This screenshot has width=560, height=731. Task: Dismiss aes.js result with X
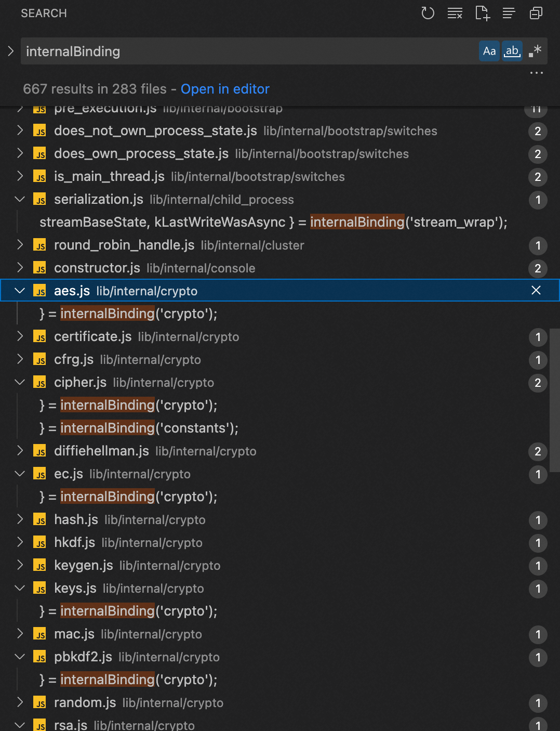pos(536,290)
